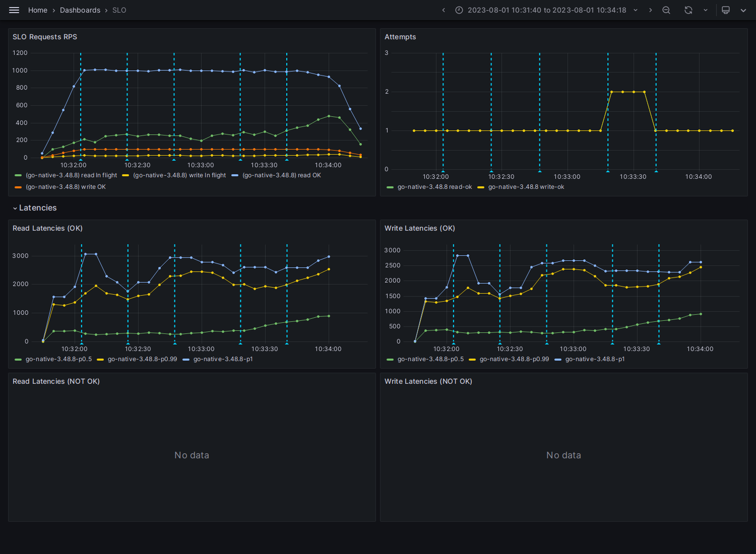Click first annotation marker in Attempts chart
This screenshot has width=756, height=554.
pyautogui.click(x=443, y=171)
